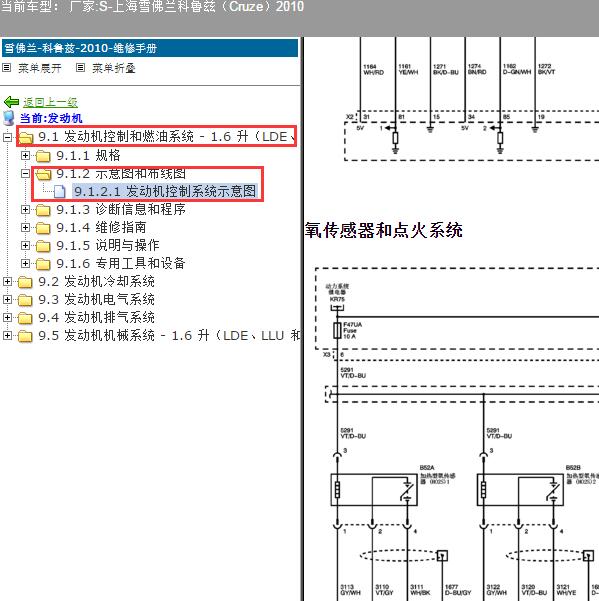599x601 pixels.
Task: Select 9.1.6 专用工具和设备 tree item
Action: click(121, 263)
